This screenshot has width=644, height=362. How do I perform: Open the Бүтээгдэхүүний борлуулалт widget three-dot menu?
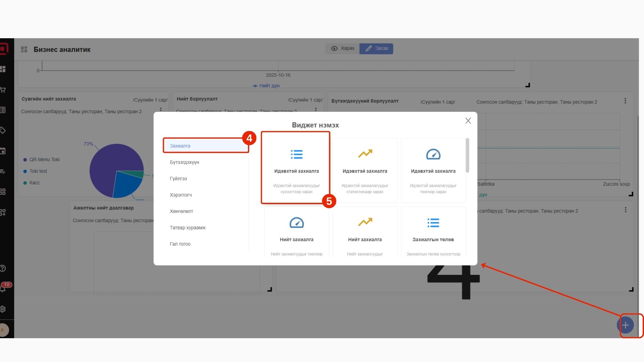point(625,101)
